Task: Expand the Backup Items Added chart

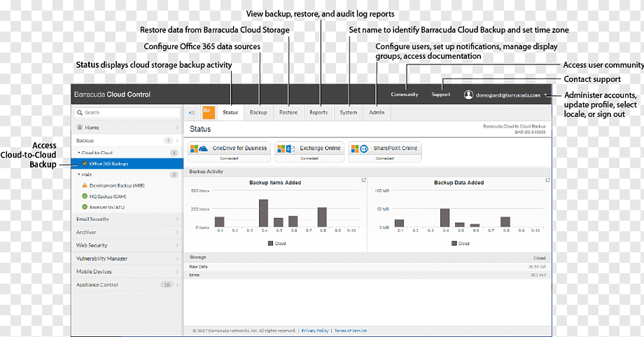Action: [x=363, y=180]
